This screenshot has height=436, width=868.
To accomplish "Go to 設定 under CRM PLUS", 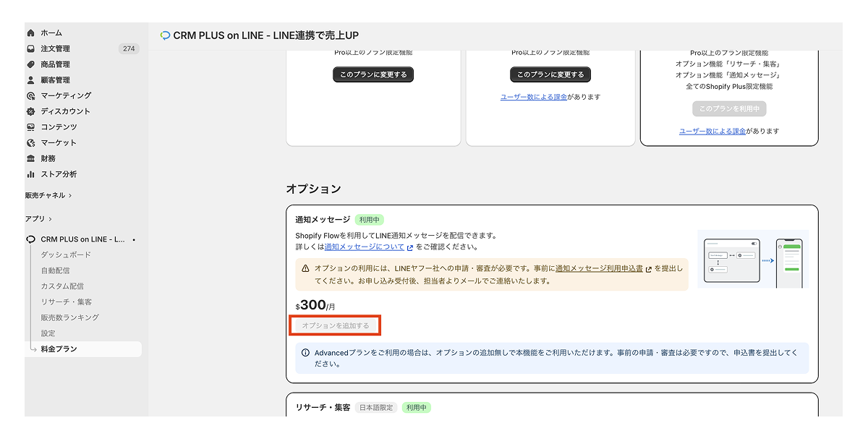I will 48,333.
